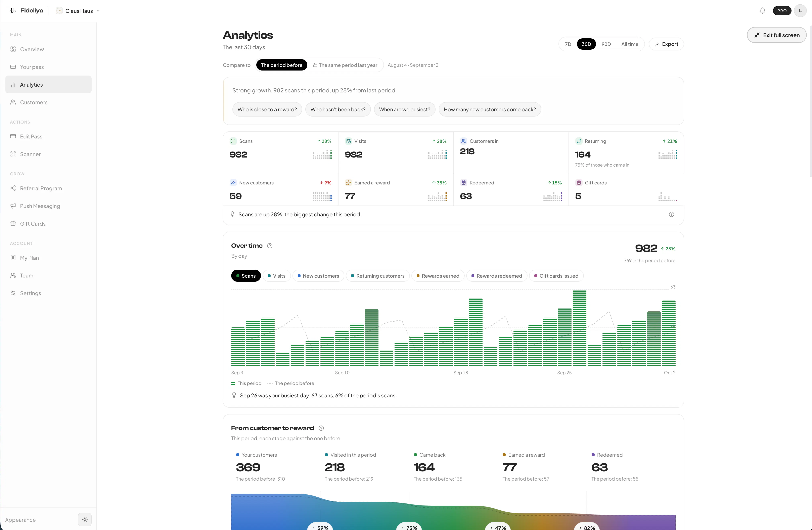The width and height of the screenshot is (812, 530).
Task: Click help icon in the Scans insight row
Action: 671,214
